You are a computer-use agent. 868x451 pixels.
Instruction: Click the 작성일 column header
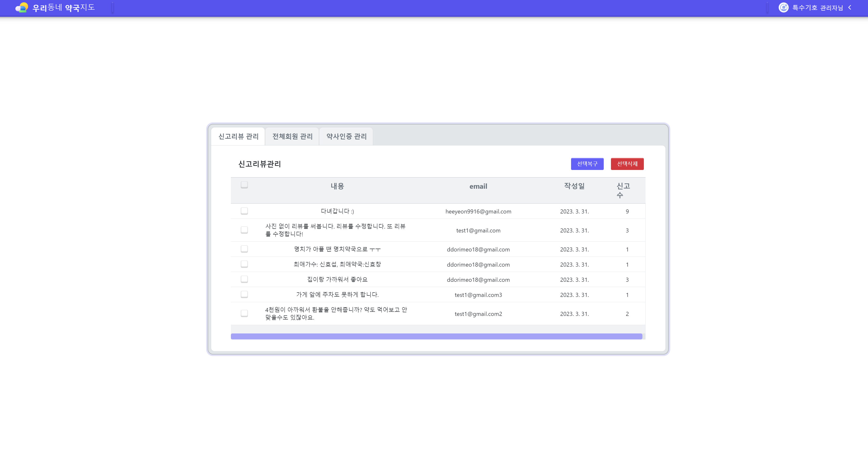(574, 186)
